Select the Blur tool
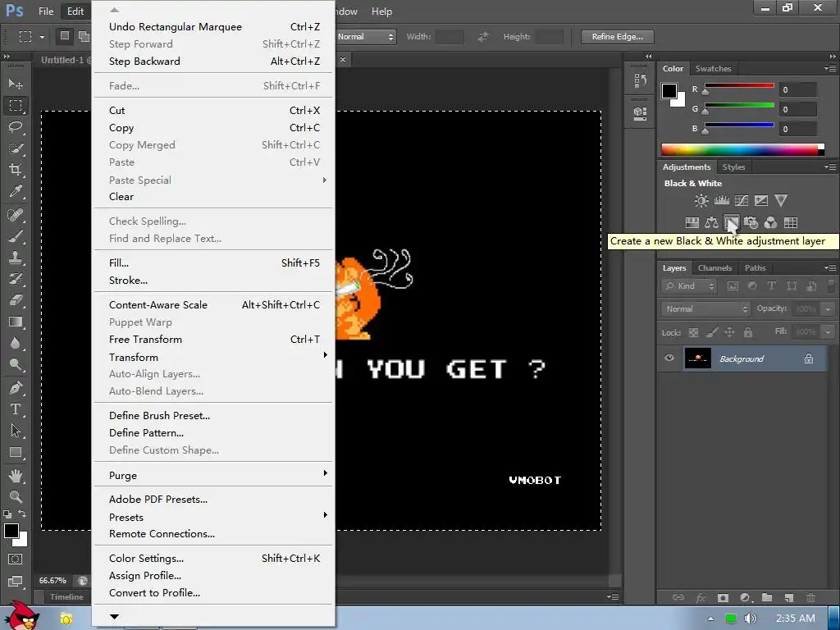This screenshot has width=840, height=630. (16, 344)
